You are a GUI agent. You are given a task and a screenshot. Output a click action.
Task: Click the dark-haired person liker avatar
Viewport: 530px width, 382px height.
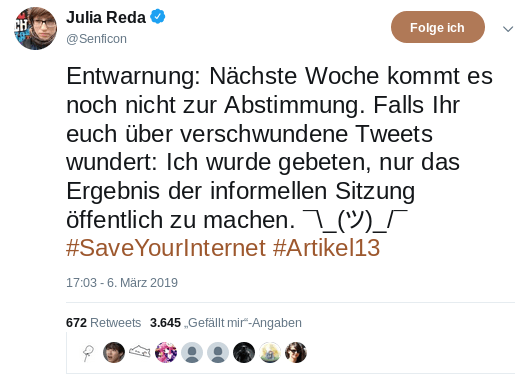coord(114,353)
